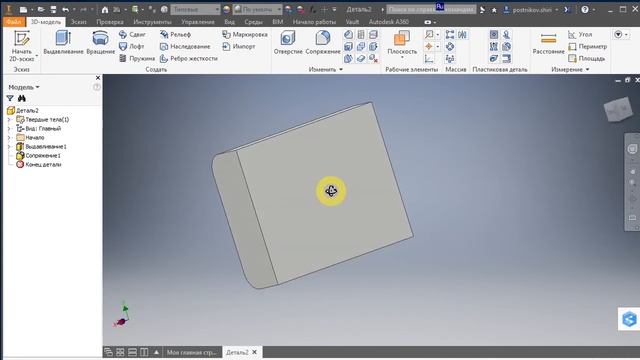The height and width of the screenshot is (360, 640).
Task: Select Сопряжение1 in the model tree
Action: coord(39,156)
